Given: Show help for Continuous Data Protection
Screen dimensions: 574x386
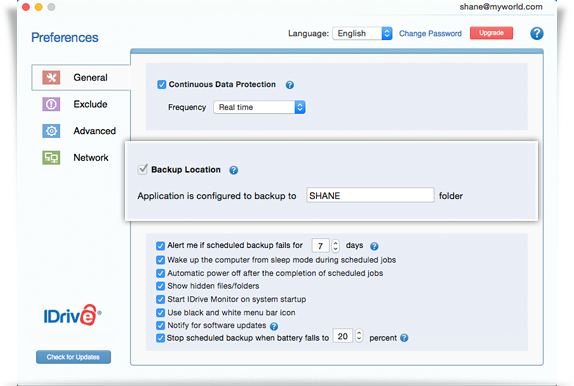Looking at the screenshot, I should pos(290,85).
